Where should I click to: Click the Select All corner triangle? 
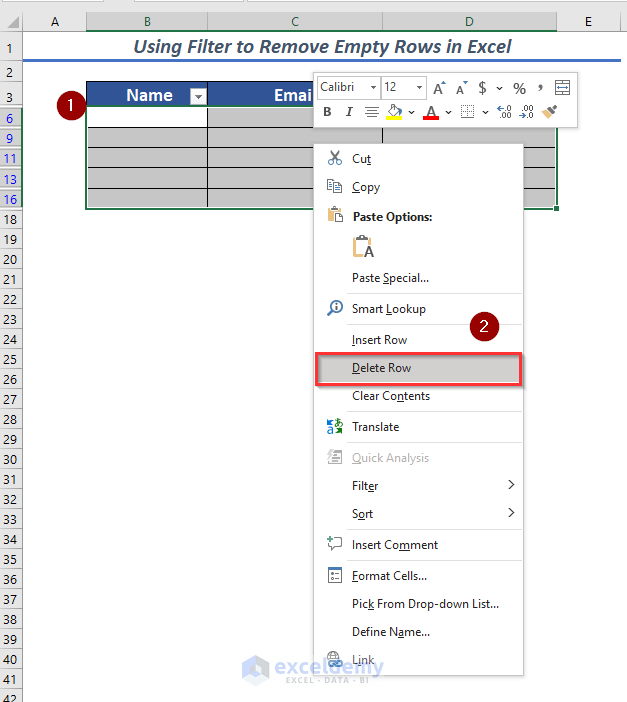(x=12, y=22)
